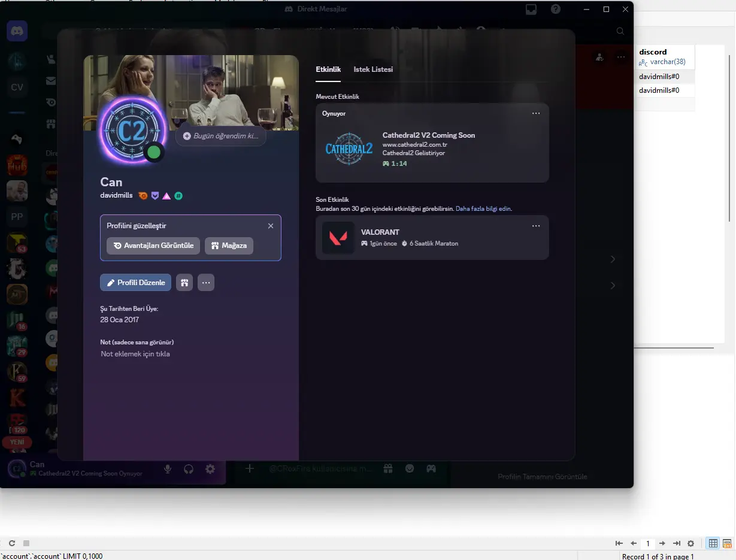
Task: Open user settings gear icon
Action: pos(210,469)
